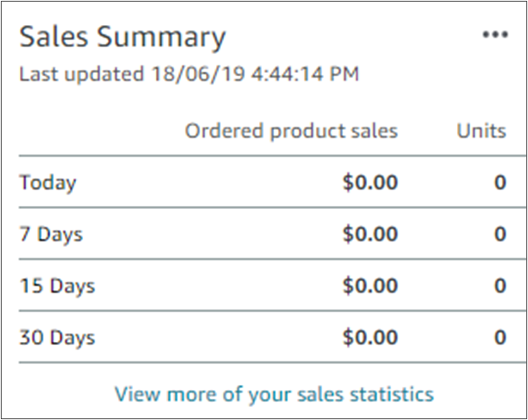528x420 pixels.
Task: Click the 15 Days units count
Action: click(x=500, y=285)
